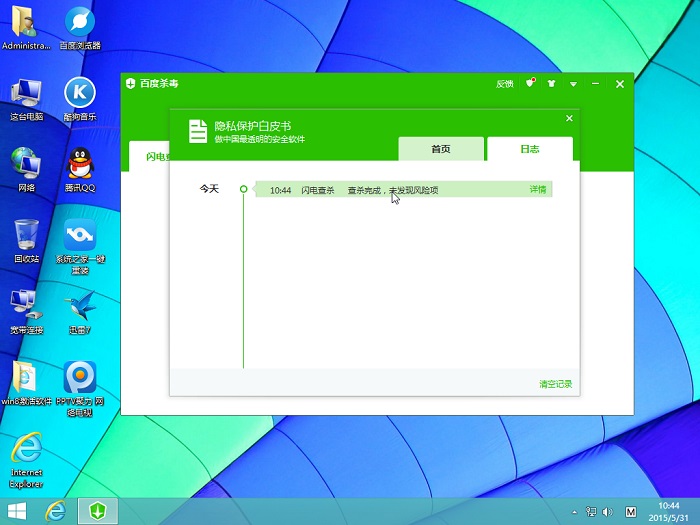
Task: Launch 酷狗音乐 (Kugou Music) desktop icon
Action: [80, 99]
